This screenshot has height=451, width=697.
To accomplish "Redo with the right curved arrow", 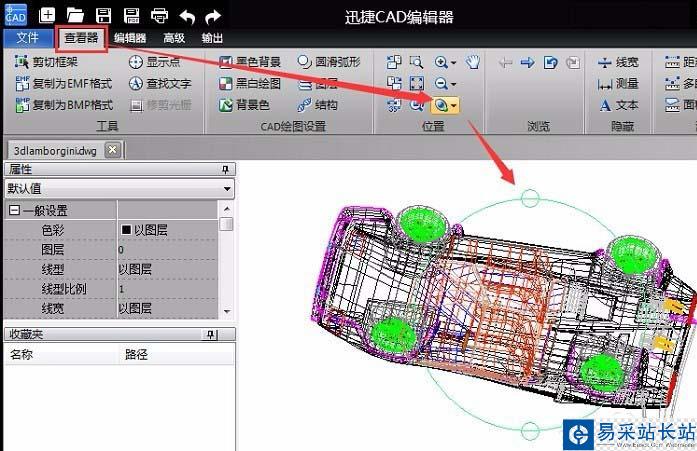I will (213, 17).
